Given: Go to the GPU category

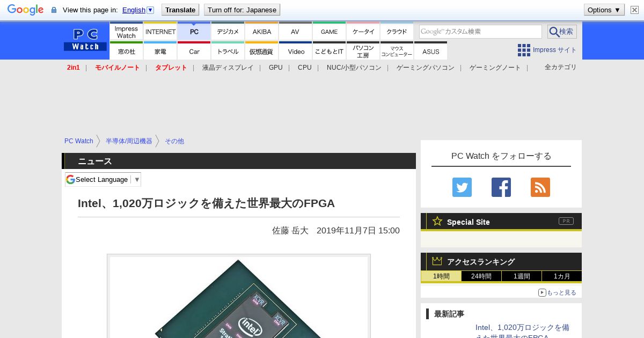Looking at the screenshot, I should point(276,68).
